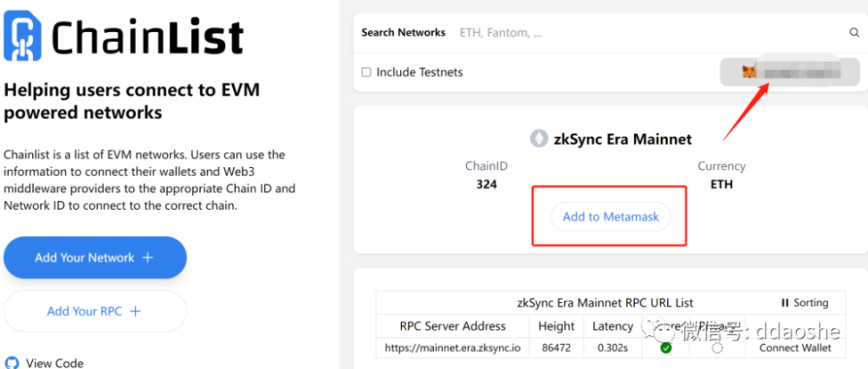Click the green checkmark score icon
This screenshot has height=369, width=868.
click(x=665, y=348)
